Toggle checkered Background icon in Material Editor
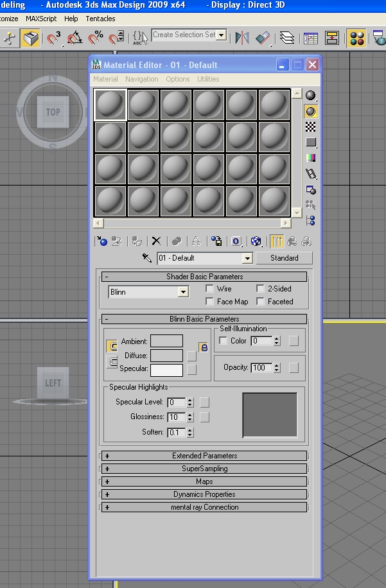The width and height of the screenshot is (386, 588). pos(311,126)
